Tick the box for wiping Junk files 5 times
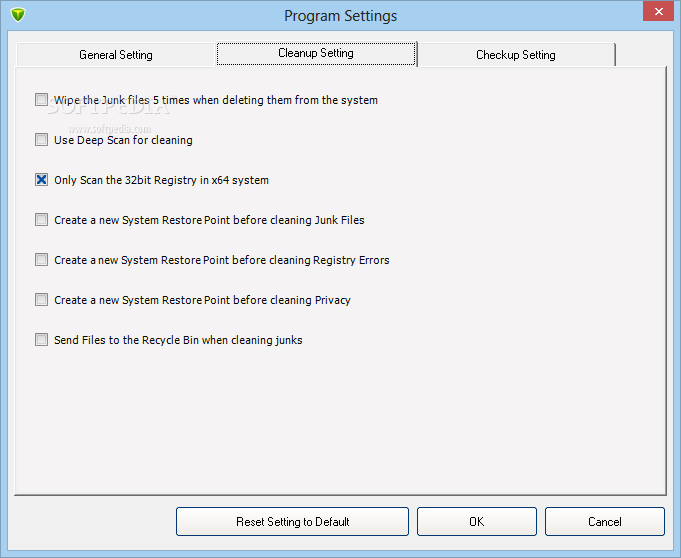 point(41,99)
